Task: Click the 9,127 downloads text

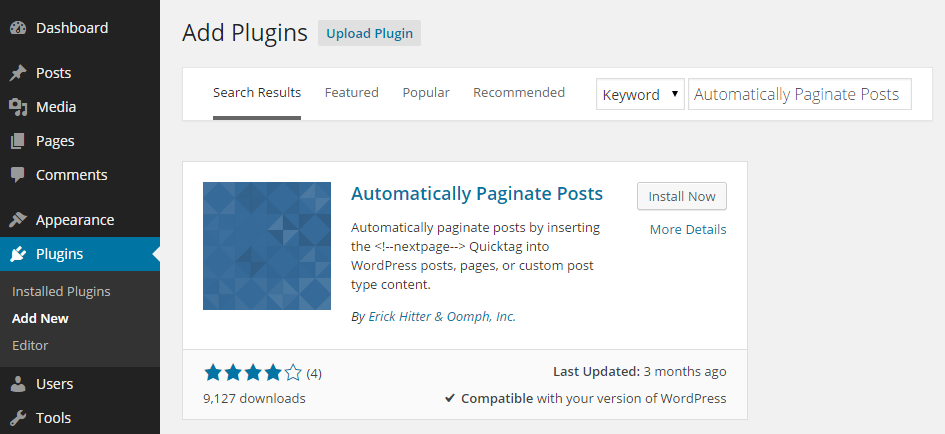Action: (254, 398)
